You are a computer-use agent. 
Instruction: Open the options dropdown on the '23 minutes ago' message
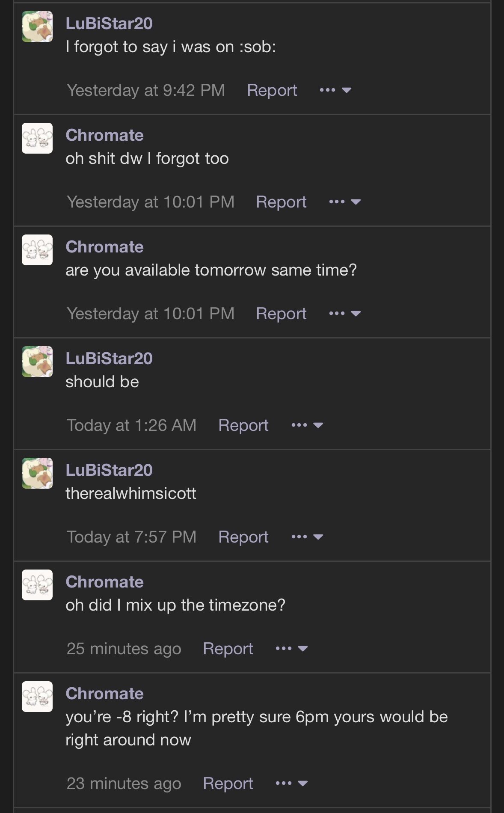292,783
